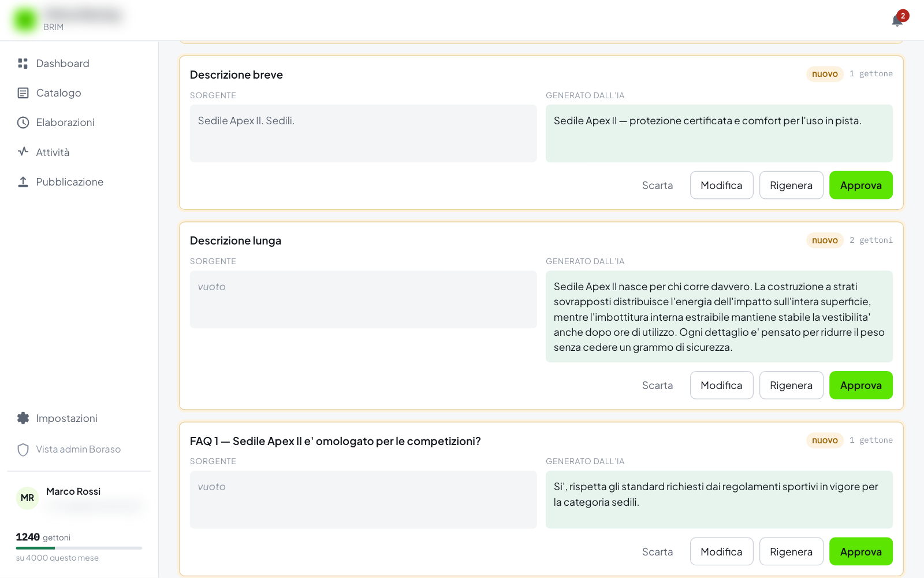Click the MR user avatar
The width and height of the screenshot is (924, 578).
27,498
